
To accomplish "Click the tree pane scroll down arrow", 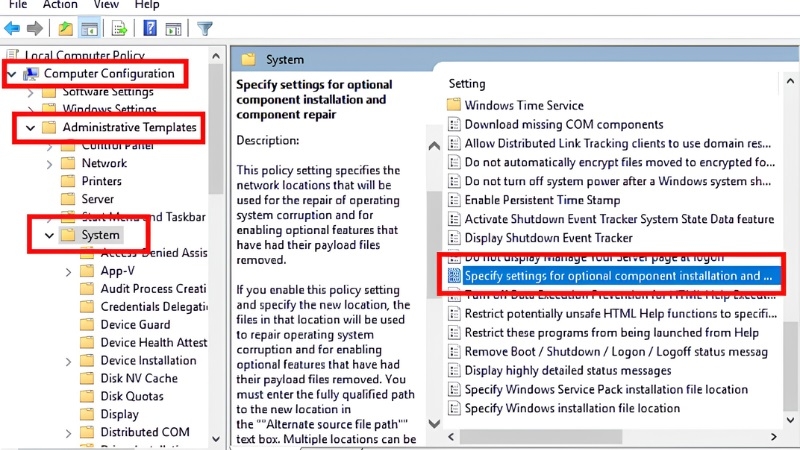I will 216,439.
